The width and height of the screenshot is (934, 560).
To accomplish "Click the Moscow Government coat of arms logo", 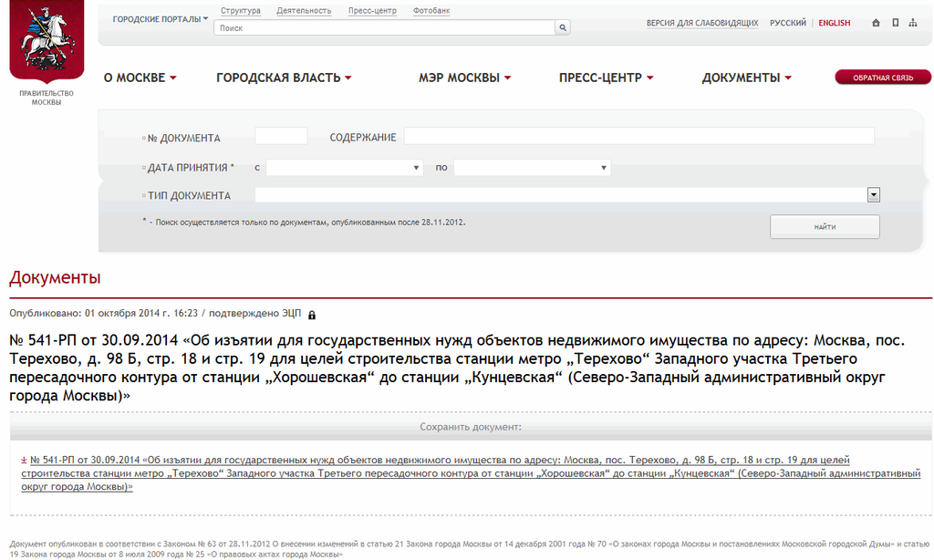I will pyautogui.click(x=47, y=40).
